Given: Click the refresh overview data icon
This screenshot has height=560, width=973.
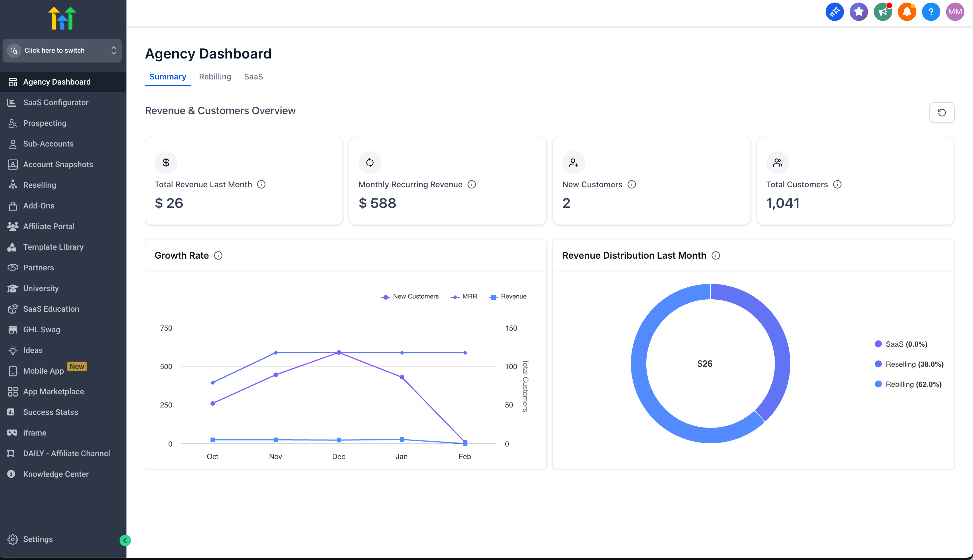Looking at the screenshot, I should coord(941,113).
